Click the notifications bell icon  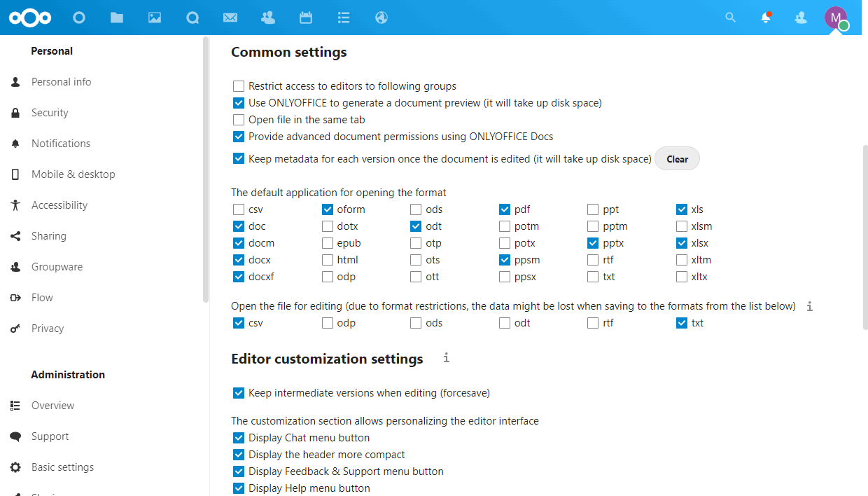[x=766, y=18]
